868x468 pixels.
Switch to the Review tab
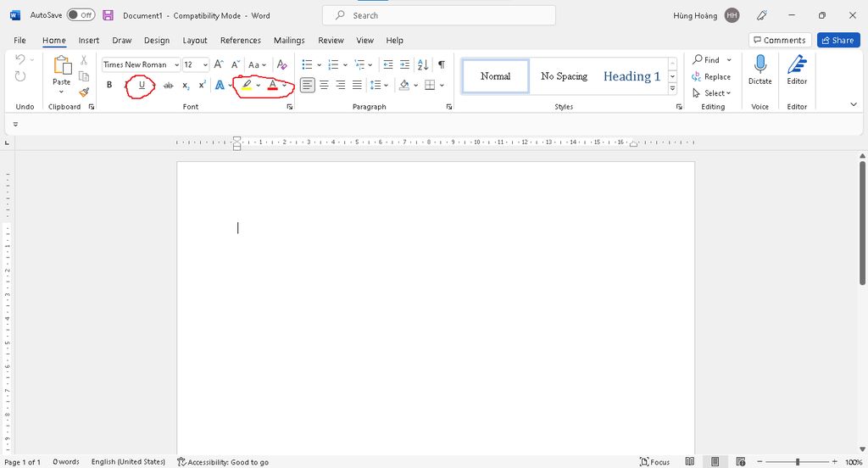coord(331,41)
